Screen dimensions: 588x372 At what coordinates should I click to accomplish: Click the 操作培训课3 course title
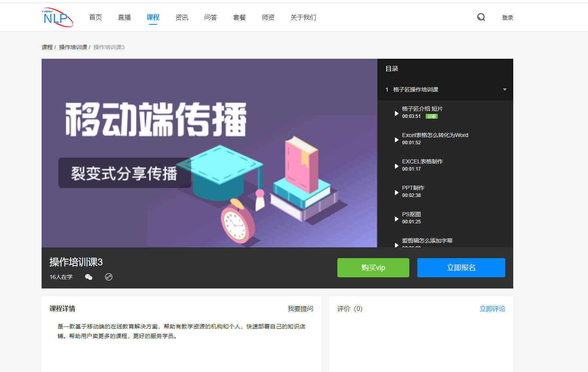(76, 262)
